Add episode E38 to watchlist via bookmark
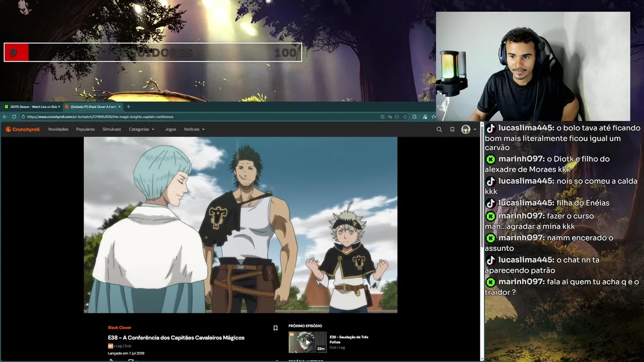The height and width of the screenshot is (362, 644). [275, 328]
